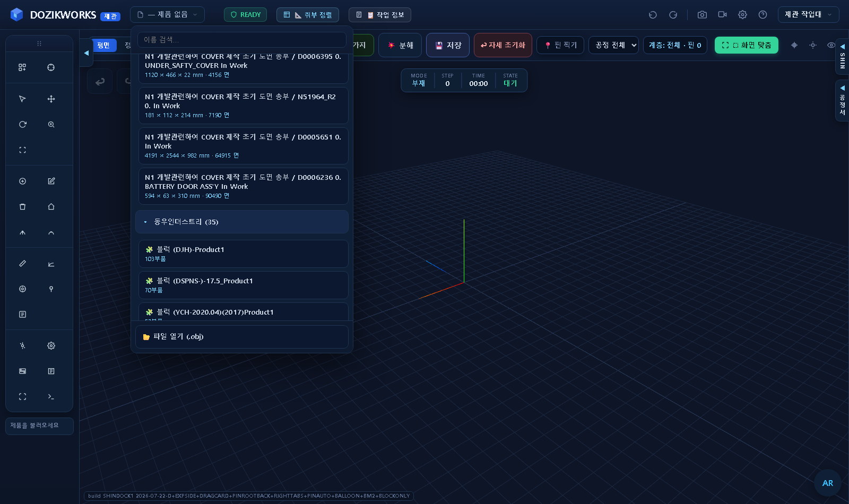Click the circled plus add icon
The image size is (849, 504).
[22, 181]
